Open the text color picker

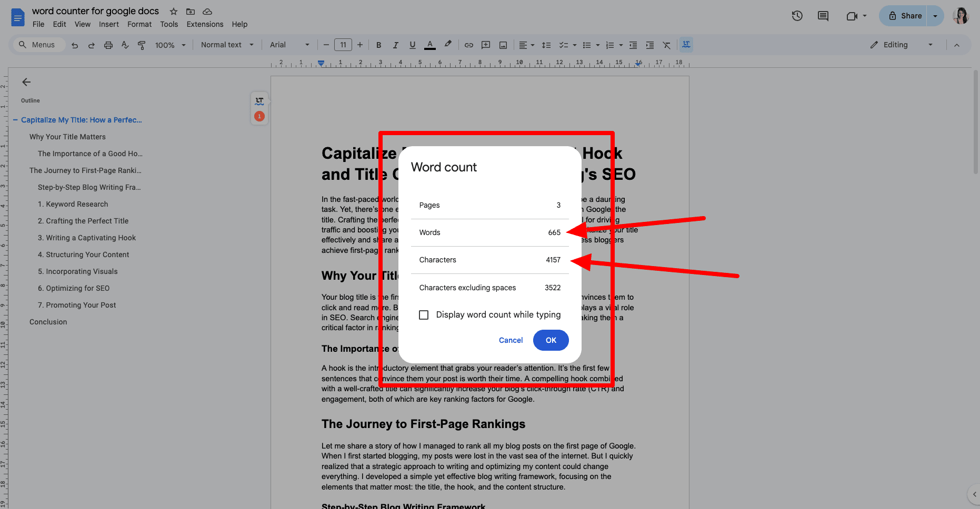pos(430,45)
